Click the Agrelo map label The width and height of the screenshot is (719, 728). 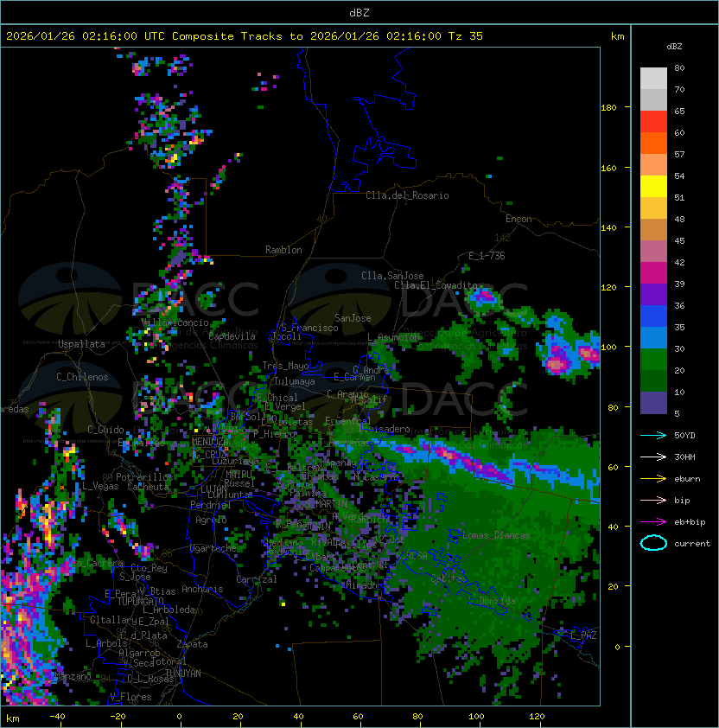coord(211,520)
